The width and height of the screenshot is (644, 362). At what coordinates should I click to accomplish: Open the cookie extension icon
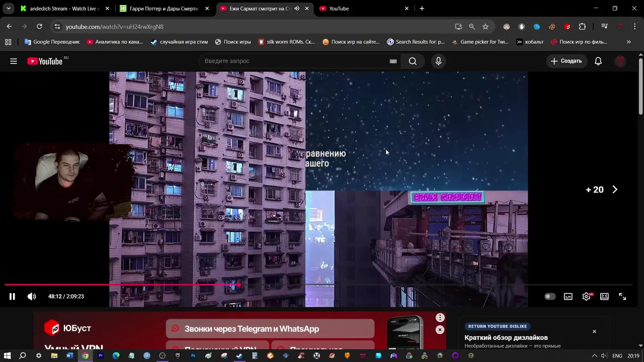point(552,27)
